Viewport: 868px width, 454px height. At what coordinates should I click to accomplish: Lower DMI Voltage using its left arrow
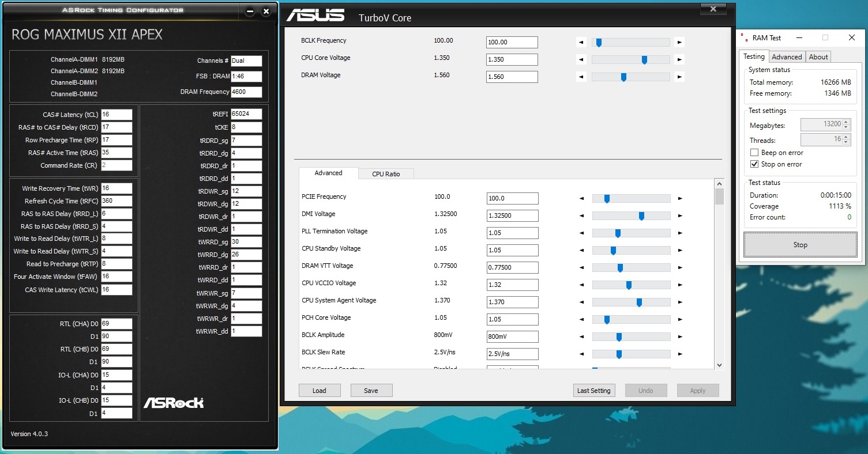click(582, 215)
